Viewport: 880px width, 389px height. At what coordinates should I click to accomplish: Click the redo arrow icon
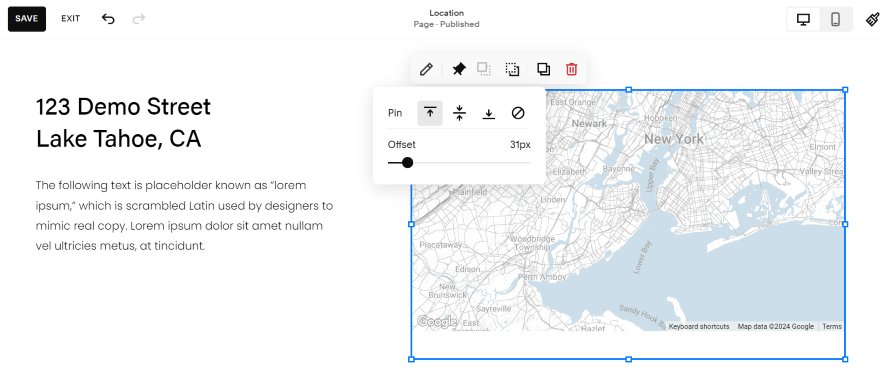click(139, 19)
